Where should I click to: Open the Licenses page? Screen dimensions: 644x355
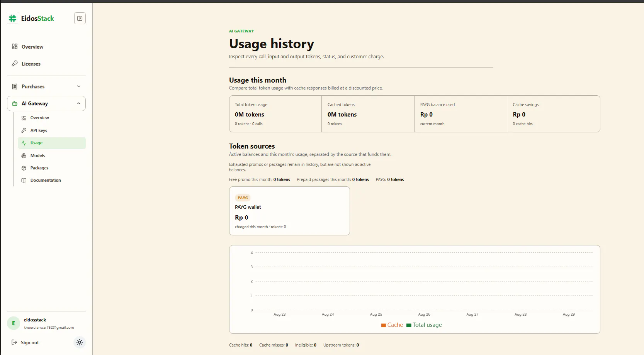(46, 64)
